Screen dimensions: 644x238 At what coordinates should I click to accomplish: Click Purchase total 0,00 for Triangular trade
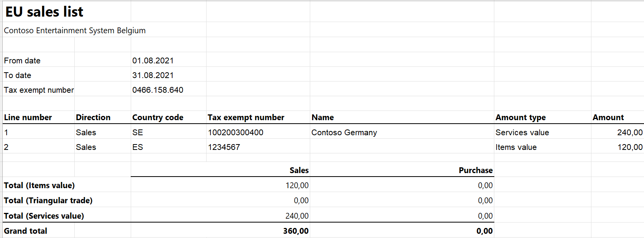(x=485, y=201)
